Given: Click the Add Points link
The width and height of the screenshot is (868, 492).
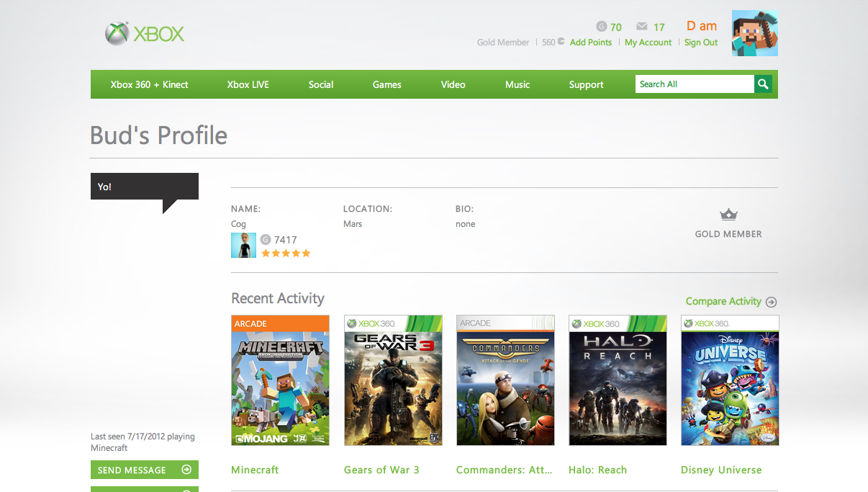Looking at the screenshot, I should pos(591,43).
